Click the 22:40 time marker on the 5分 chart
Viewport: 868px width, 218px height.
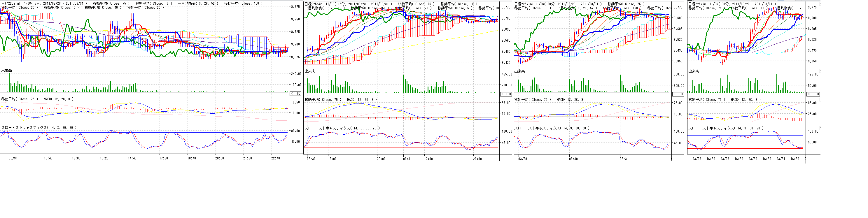(x=275, y=158)
